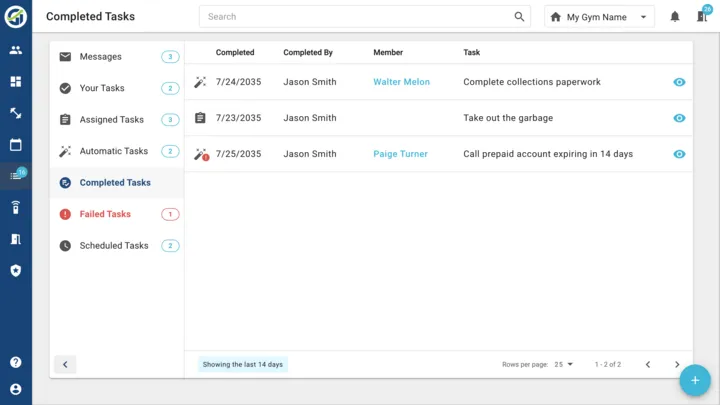The height and width of the screenshot is (405, 720).
Task: Open the Members people icon in sidebar
Action: point(16,50)
